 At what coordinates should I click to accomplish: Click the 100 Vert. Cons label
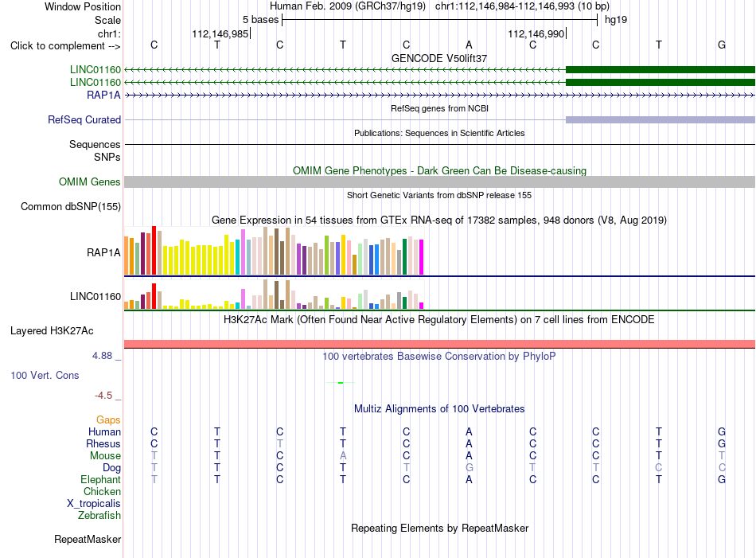coord(45,375)
